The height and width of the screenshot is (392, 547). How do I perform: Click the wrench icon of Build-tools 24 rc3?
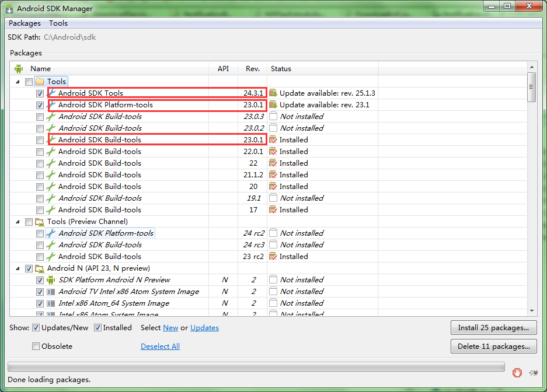(51, 245)
